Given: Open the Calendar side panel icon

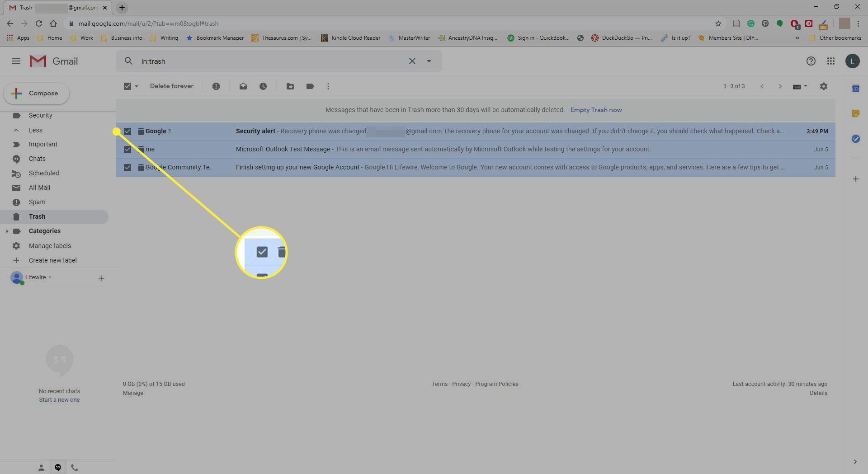Looking at the screenshot, I should 856,89.
